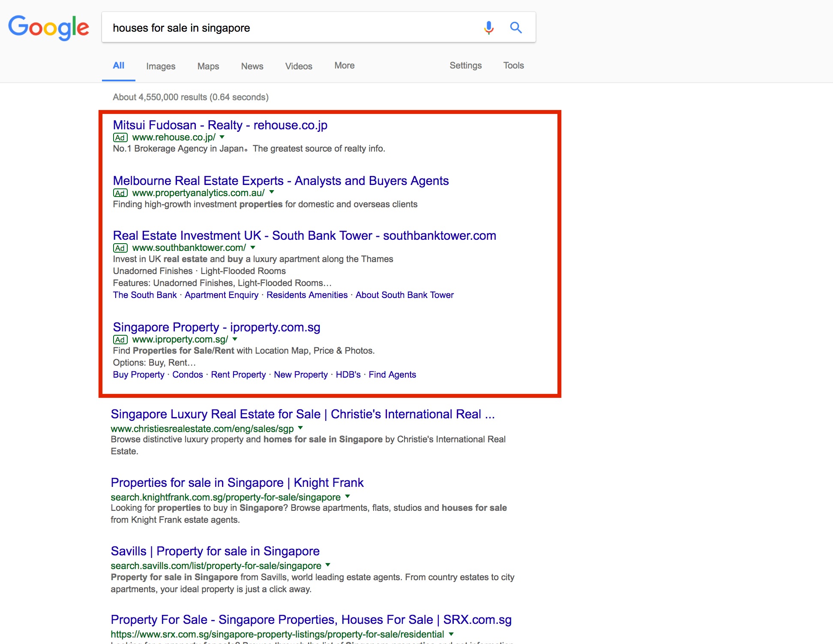This screenshot has height=644, width=833.
Task: Open Mitsui Fudosan Realty ad link
Action: 220,125
